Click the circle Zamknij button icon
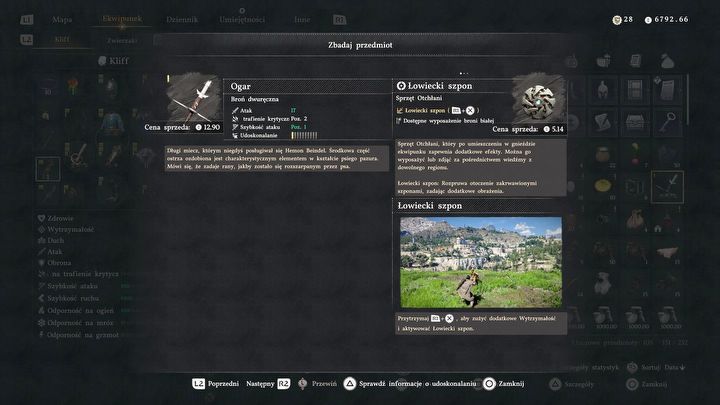 (489, 383)
